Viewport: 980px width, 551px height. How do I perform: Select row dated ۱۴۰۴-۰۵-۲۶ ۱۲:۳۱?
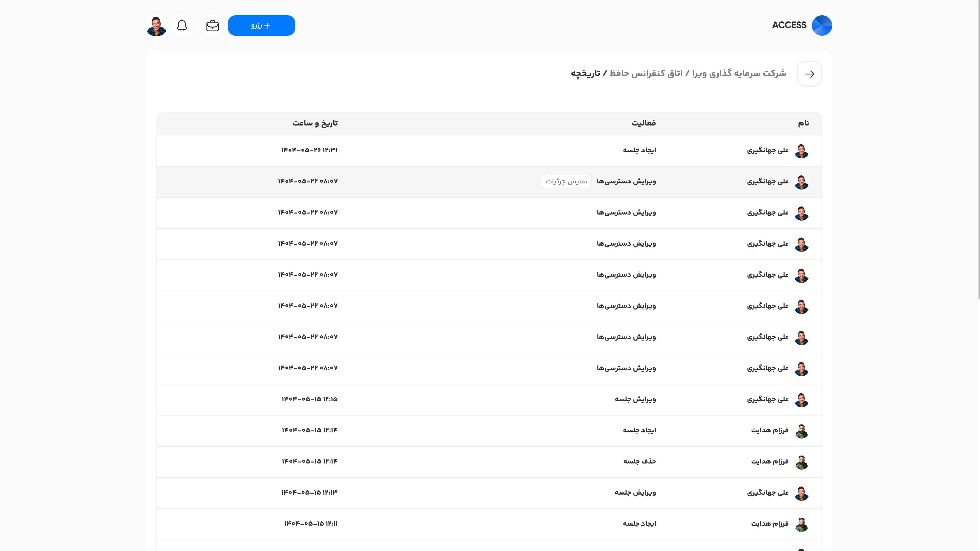point(309,150)
